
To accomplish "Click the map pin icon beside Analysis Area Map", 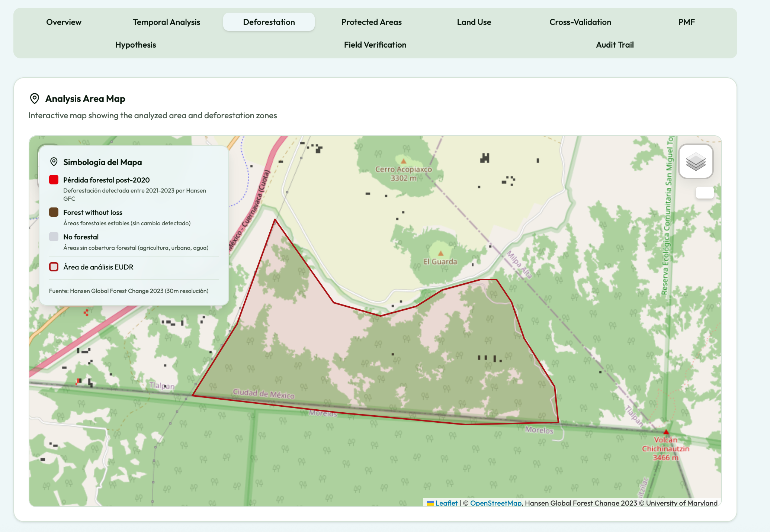I will (x=34, y=99).
